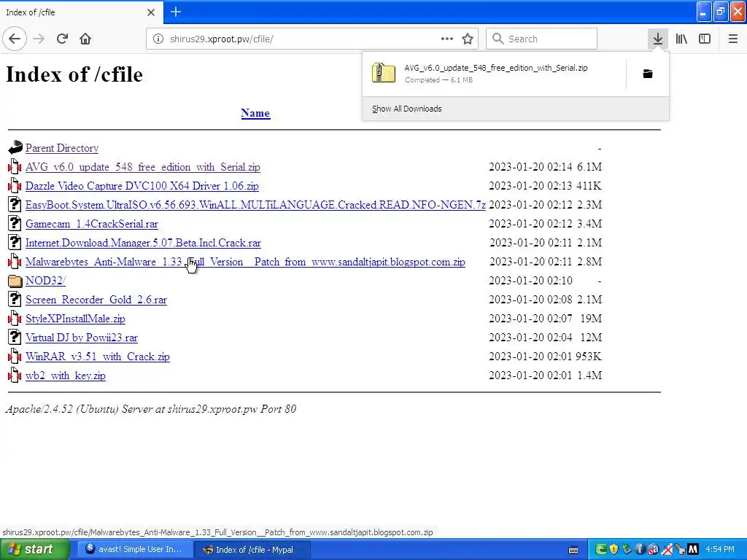This screenshot has width=747, height=560.
Task: Open the Windows Start menu
Action: tap(35, 550)
